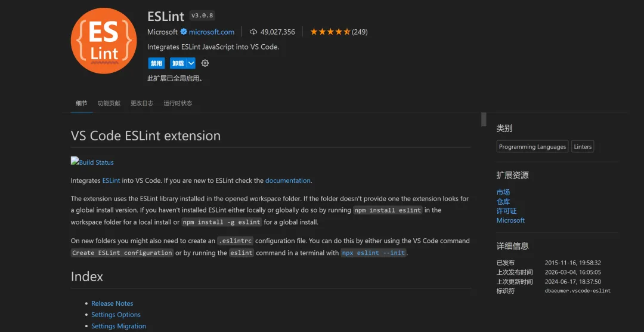Click the download count 49,027,356
Image resolution: width=644 pixels, height=332 pixels.
pos(278,32)
